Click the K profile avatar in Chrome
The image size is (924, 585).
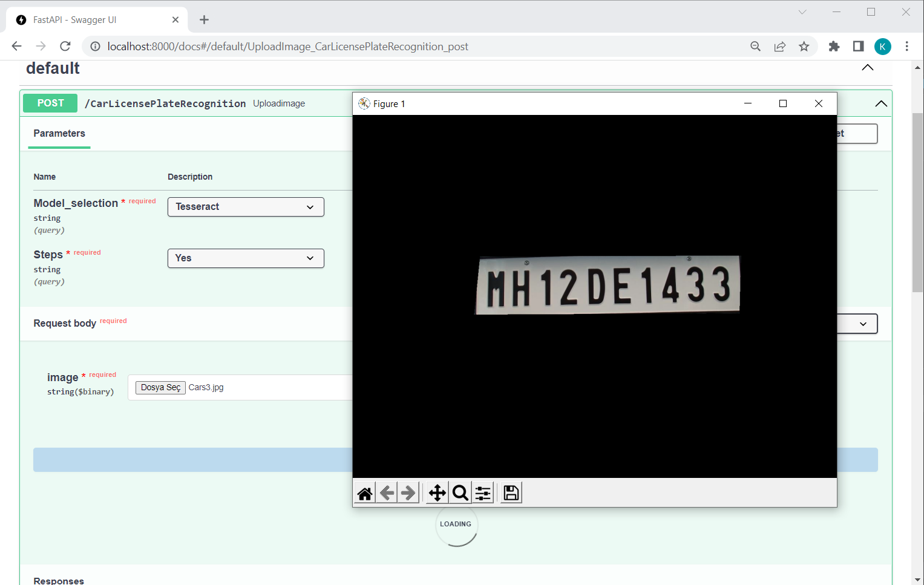coord(882,46)
